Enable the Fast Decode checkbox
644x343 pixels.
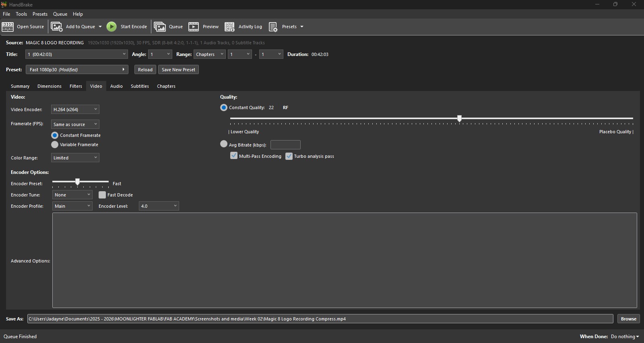point(102,195)
